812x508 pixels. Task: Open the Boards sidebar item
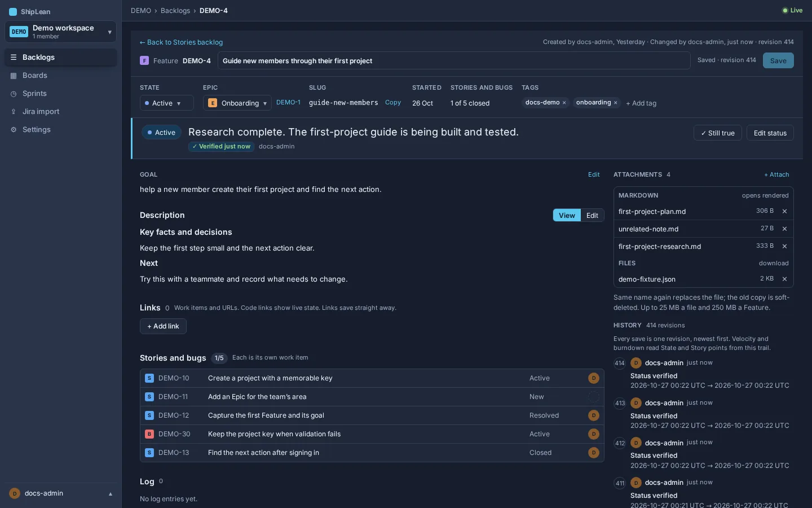pos(61,76)
